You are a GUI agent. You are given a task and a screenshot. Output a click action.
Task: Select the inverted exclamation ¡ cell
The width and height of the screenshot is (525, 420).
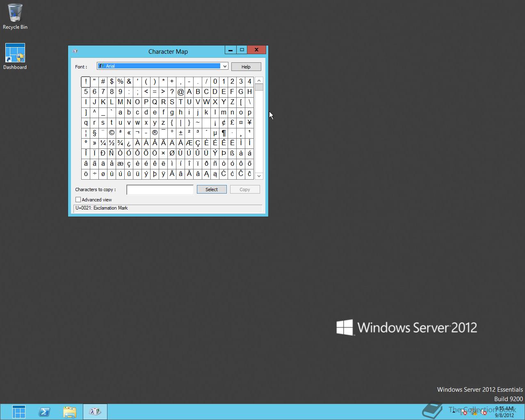[x=215, y=123]
